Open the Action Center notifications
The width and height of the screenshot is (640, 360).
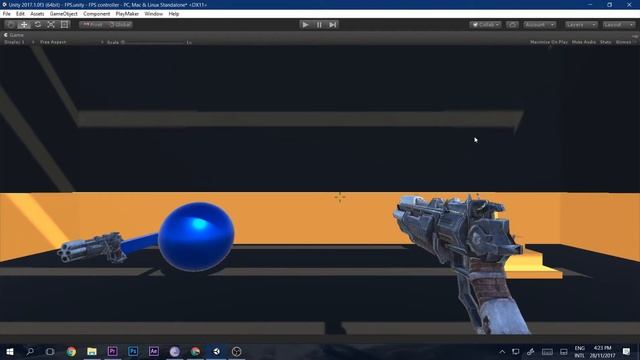[x=627, y=351]
